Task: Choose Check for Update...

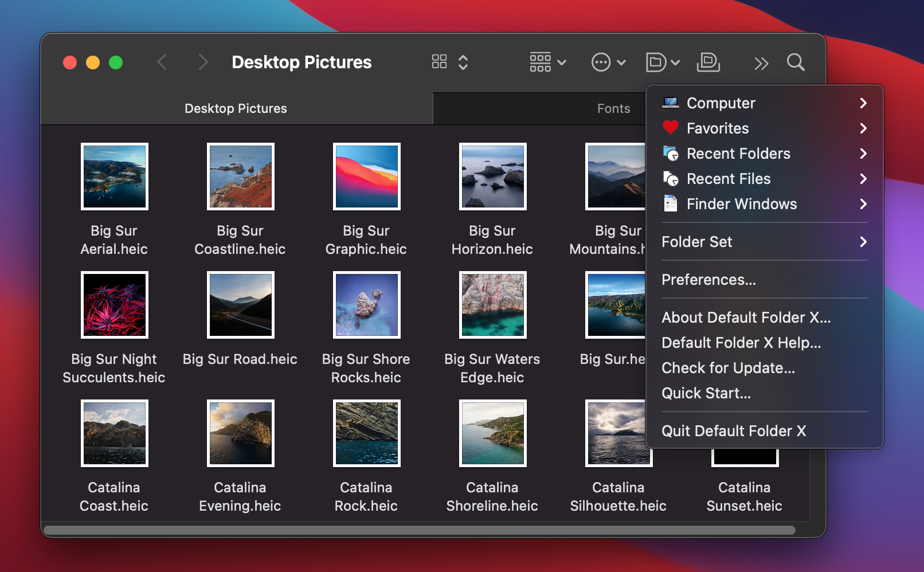Action: pos(765,368)
